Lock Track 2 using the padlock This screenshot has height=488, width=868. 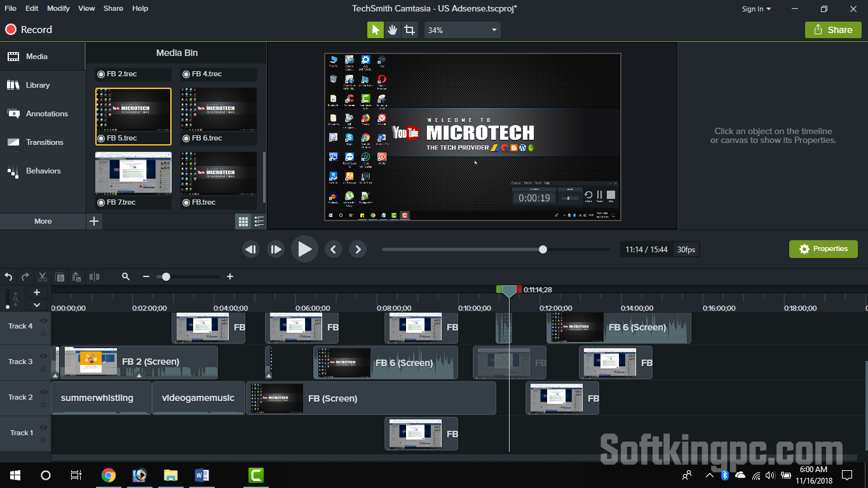click(44, 403)
